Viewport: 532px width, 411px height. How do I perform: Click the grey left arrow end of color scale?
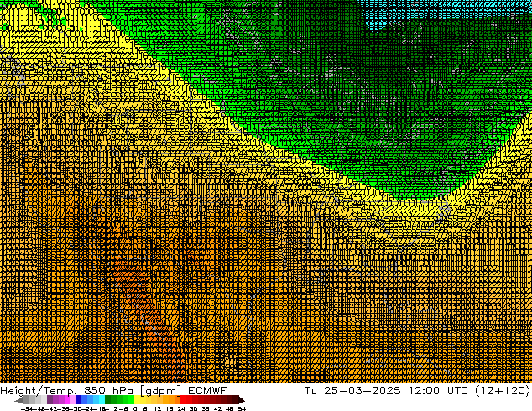pyautogui.click(x=19, y=400)
